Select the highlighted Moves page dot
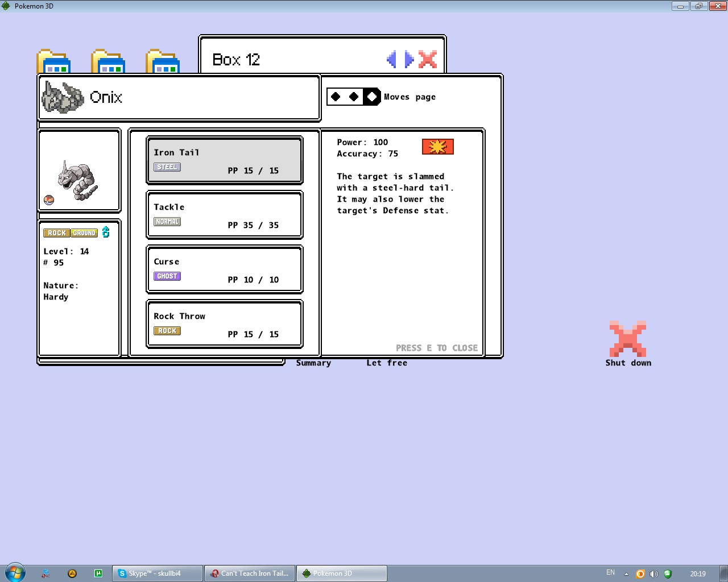This screenshot has width=728, height=582. (372, 97)
